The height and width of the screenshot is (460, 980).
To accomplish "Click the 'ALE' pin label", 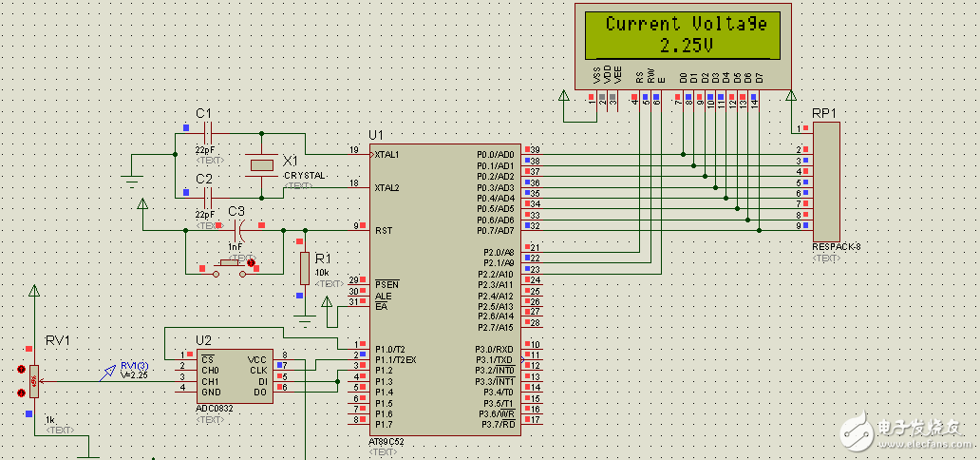I will click(383, 296).
